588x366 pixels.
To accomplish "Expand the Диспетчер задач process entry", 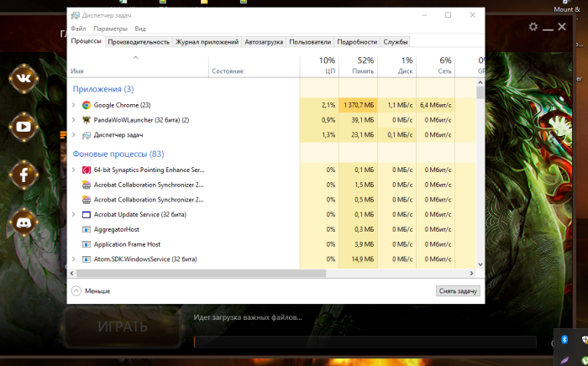I will [x=74, y=134].
